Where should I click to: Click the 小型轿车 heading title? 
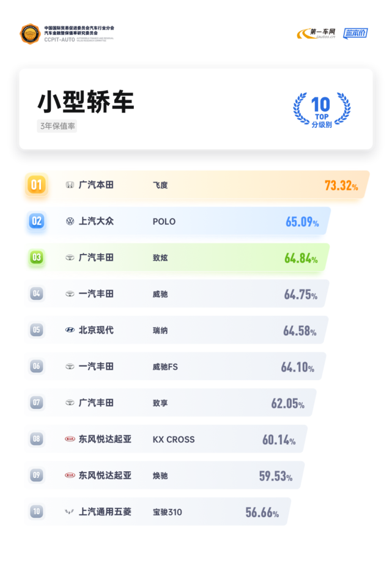tap(86, 102)
